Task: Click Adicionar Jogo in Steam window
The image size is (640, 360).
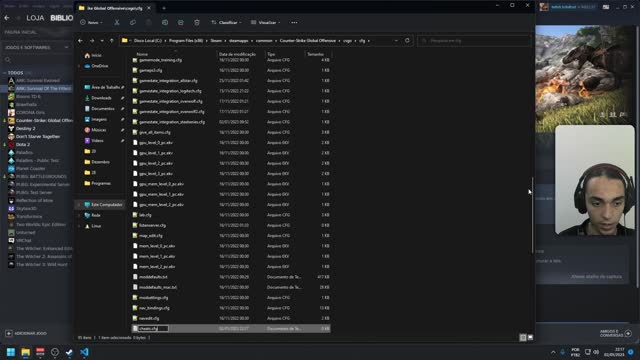Action: (27, 333)
